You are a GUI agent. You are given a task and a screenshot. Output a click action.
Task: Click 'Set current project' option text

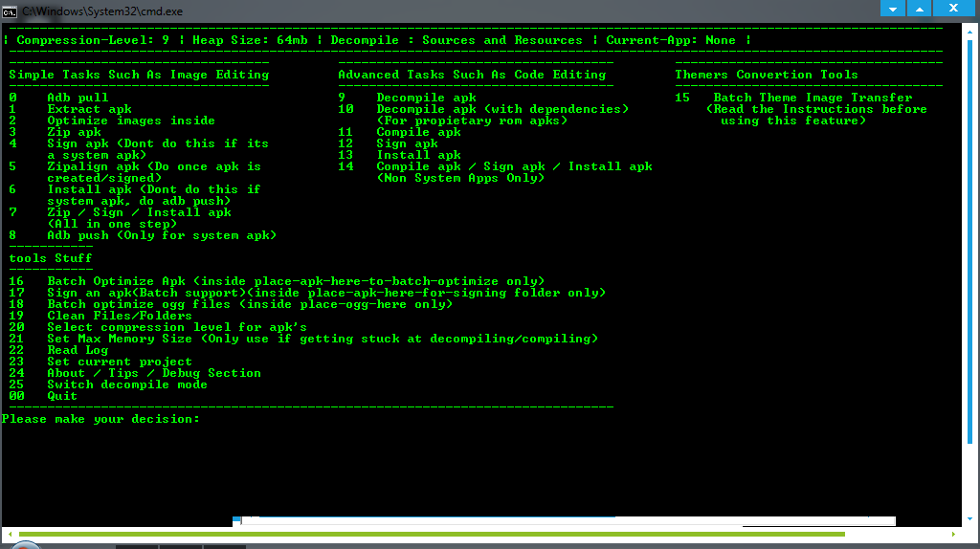120,362
